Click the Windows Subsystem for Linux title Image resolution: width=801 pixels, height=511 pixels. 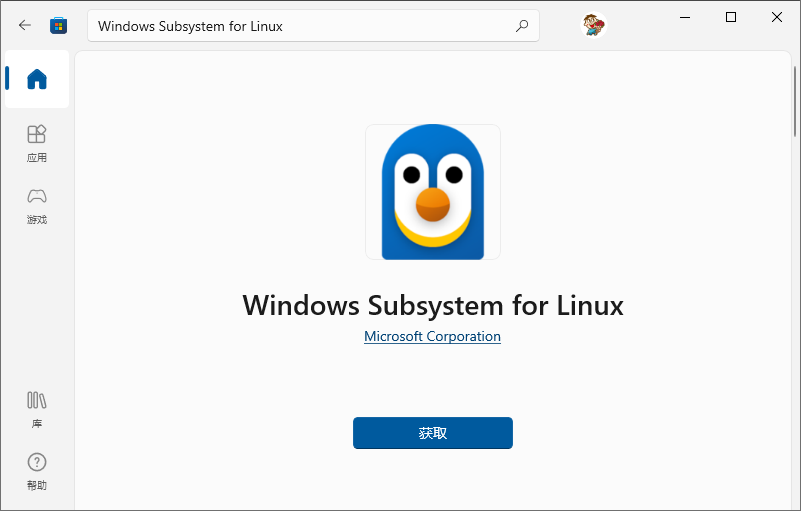point(433,306)
